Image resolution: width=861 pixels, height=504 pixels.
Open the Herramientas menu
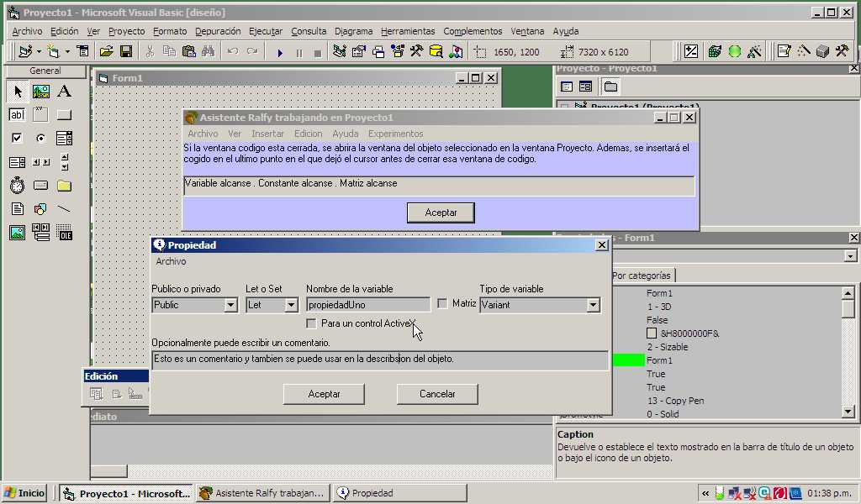[x=408, y=31]
